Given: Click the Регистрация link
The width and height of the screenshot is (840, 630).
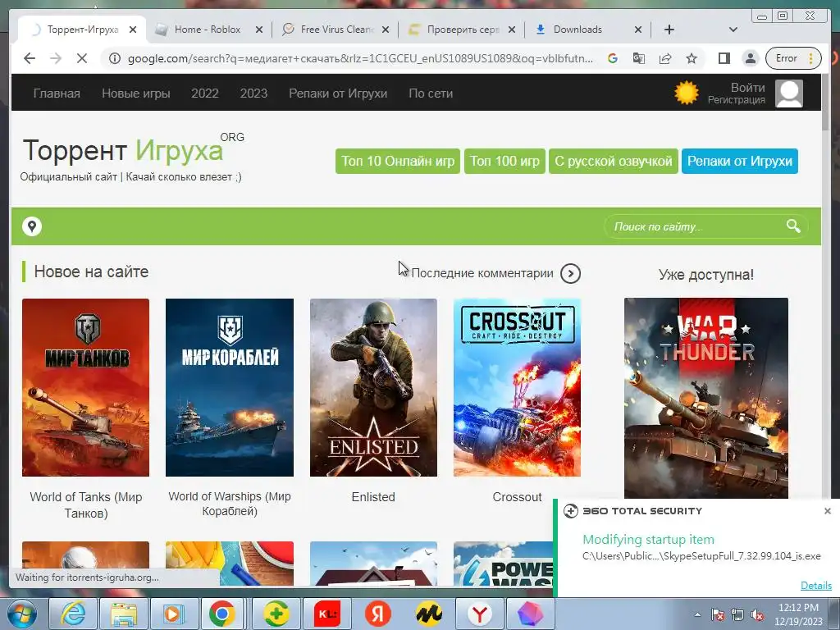Looking at the screenshot, I should coord(736,99).
